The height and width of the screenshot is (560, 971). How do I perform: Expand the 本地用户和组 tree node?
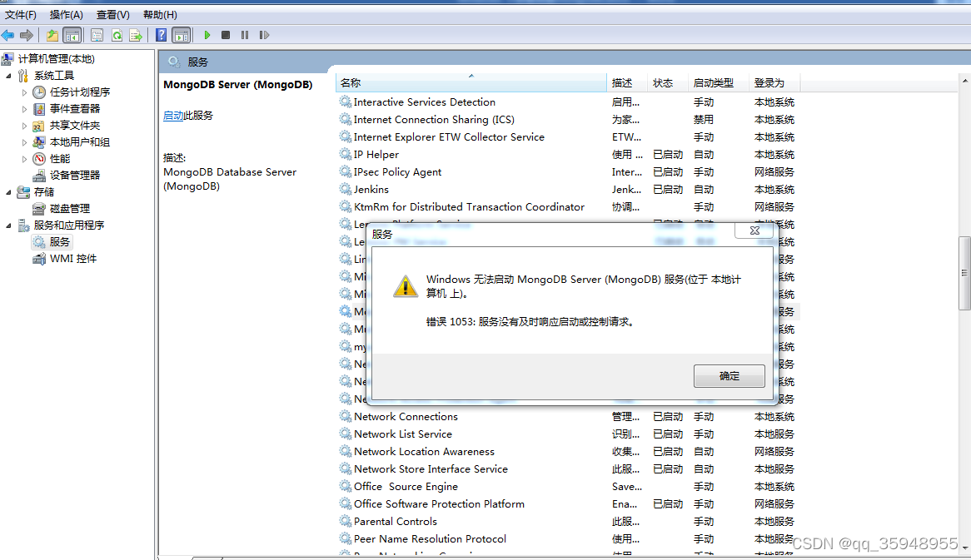click(25, 142)
